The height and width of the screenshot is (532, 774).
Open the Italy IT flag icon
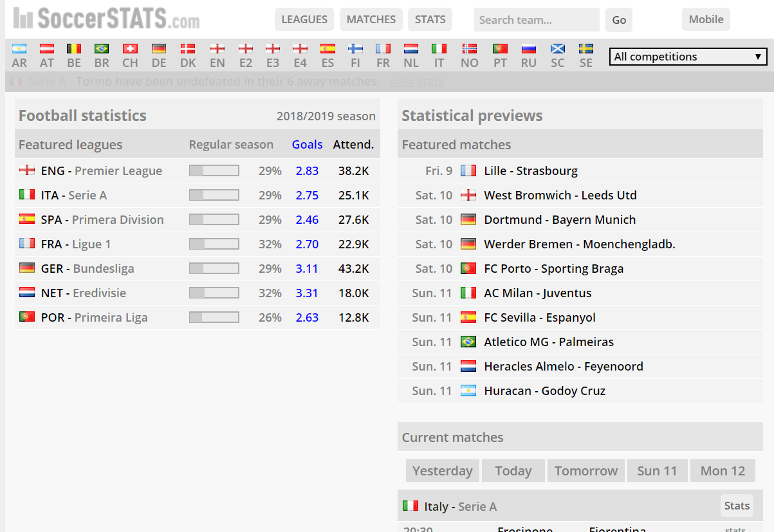coord(439,48)
